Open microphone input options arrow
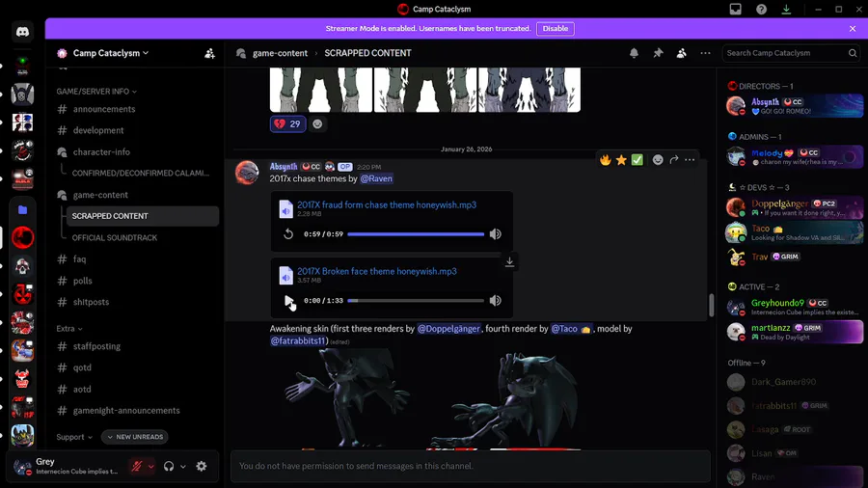 tap(150, 467)
